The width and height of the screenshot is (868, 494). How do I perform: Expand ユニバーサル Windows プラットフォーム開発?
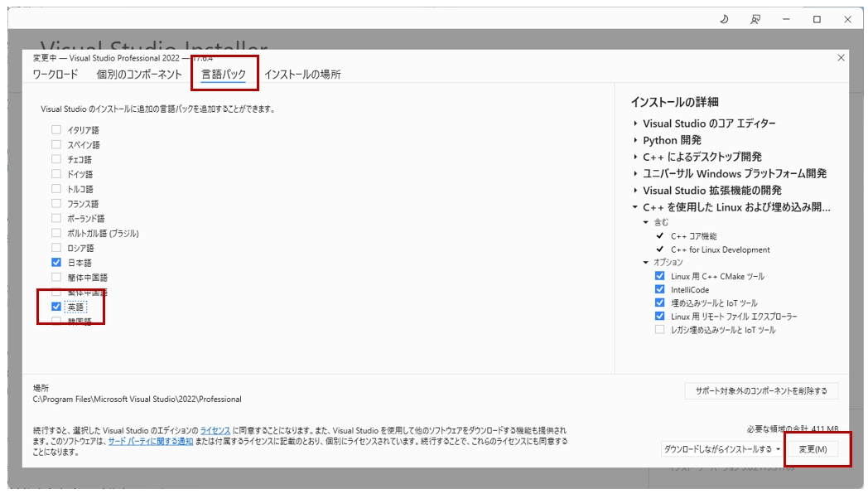637,173
